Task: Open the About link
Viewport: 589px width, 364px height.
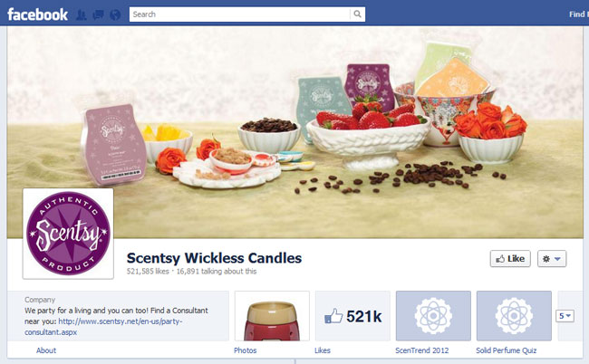Action: pyautogui.click(x=46, y=350)
